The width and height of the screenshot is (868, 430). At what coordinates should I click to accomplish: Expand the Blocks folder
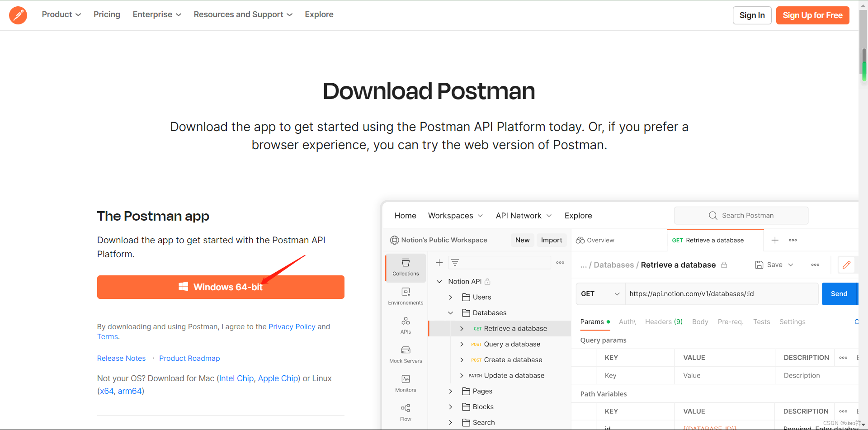point(450,407)
